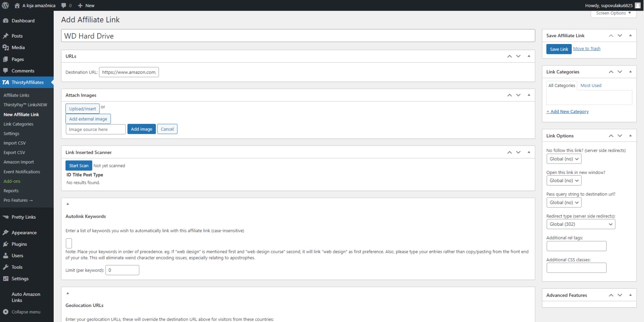The width and height of the screenshot is (644, 322).
Task: Open the 'No follow this link' dropdown
Action: click(x=564, y=158)
